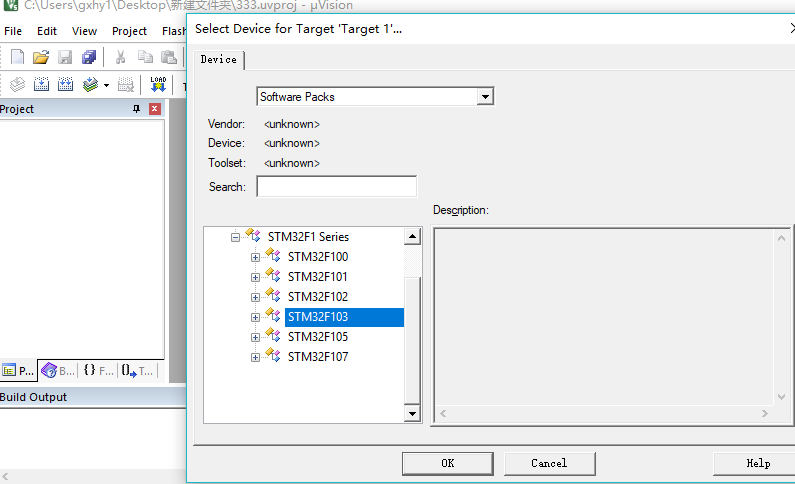Image resolution: width=795 pixels, height=484 pixels.
Task: Click the Vendor unknown value text
Action: (292, 124)
